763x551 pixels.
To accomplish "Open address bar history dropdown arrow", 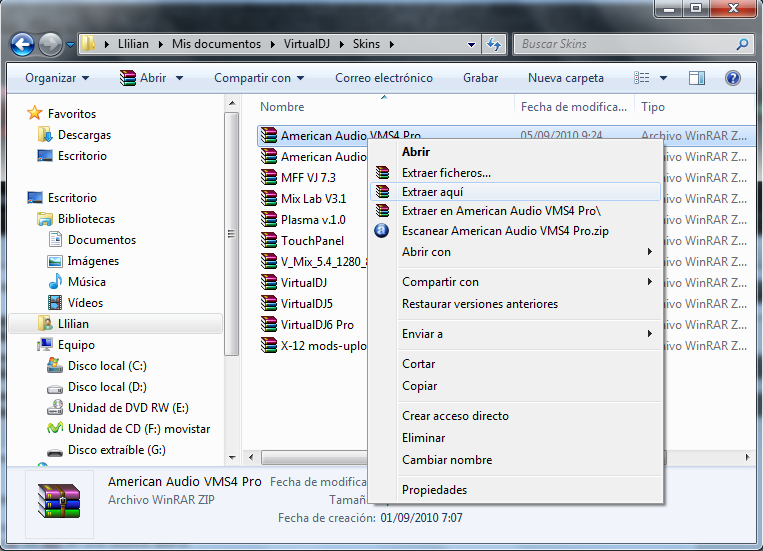I will [x=471, y=44].
